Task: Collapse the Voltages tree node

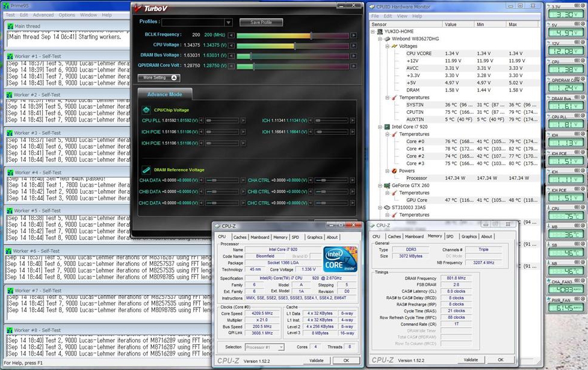Action: pyautogui.click(x=388, y=46)
